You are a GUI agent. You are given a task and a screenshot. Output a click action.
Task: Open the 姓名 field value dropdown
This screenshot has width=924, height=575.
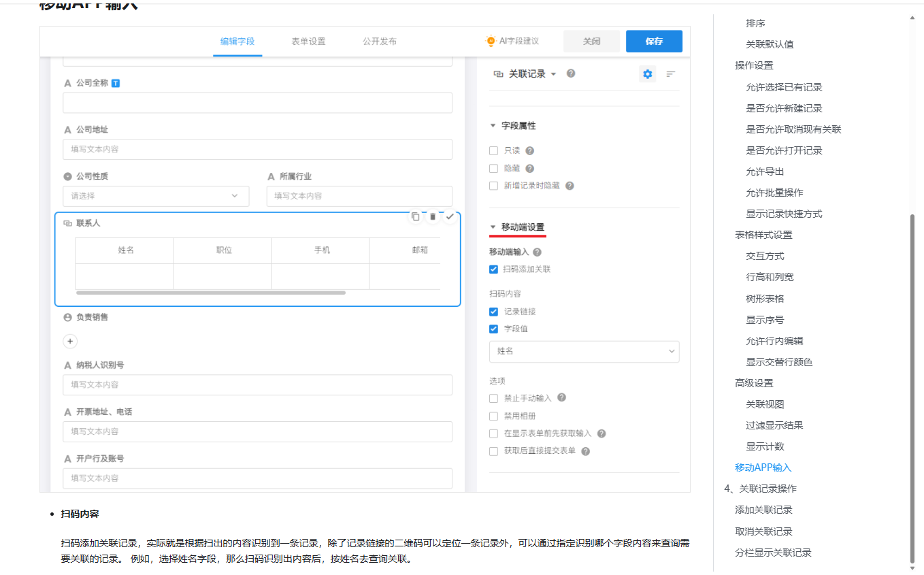pyautogui.click(x=584, y=351)
